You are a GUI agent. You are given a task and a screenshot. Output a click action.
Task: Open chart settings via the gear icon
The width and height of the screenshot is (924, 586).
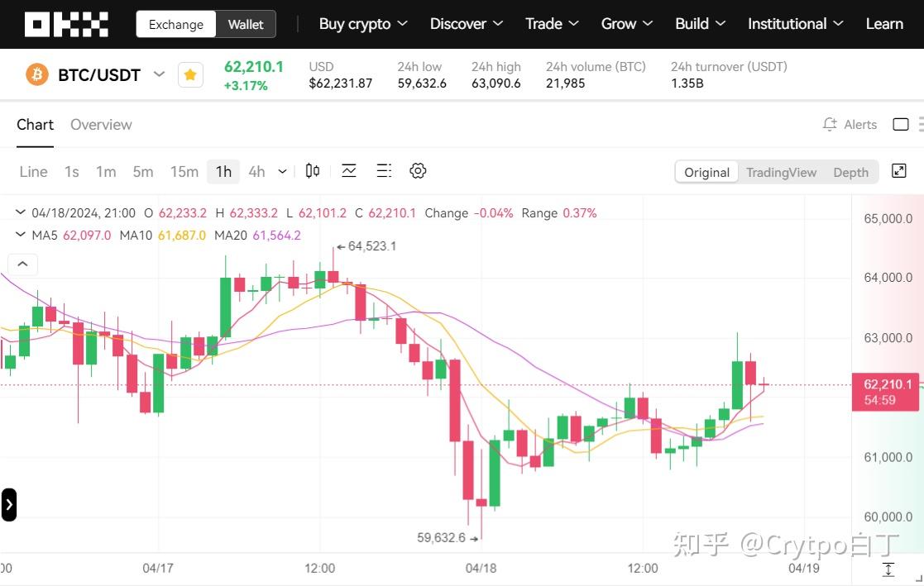pos(418,170)
